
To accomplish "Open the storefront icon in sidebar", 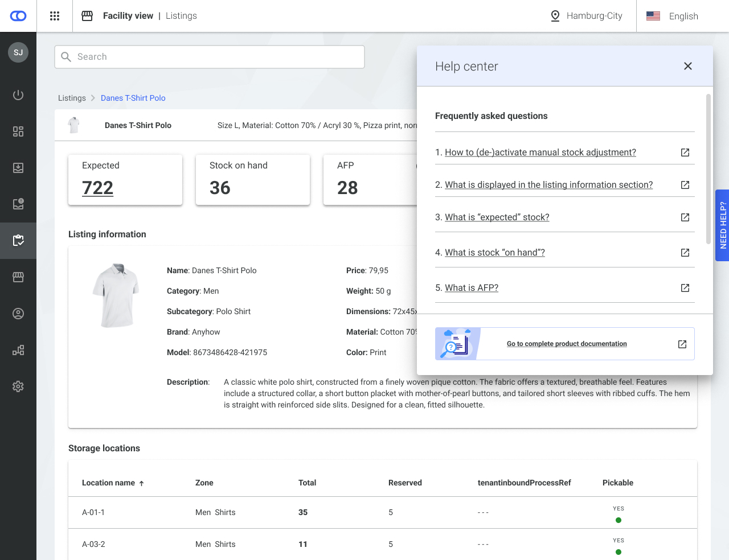I will [x=18, y=277].
